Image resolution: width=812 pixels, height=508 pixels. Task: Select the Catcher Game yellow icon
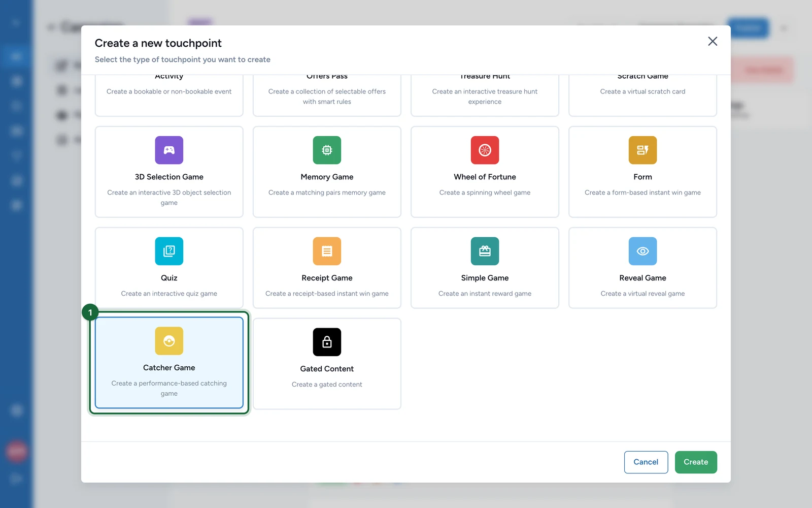[x=169, y=341]
